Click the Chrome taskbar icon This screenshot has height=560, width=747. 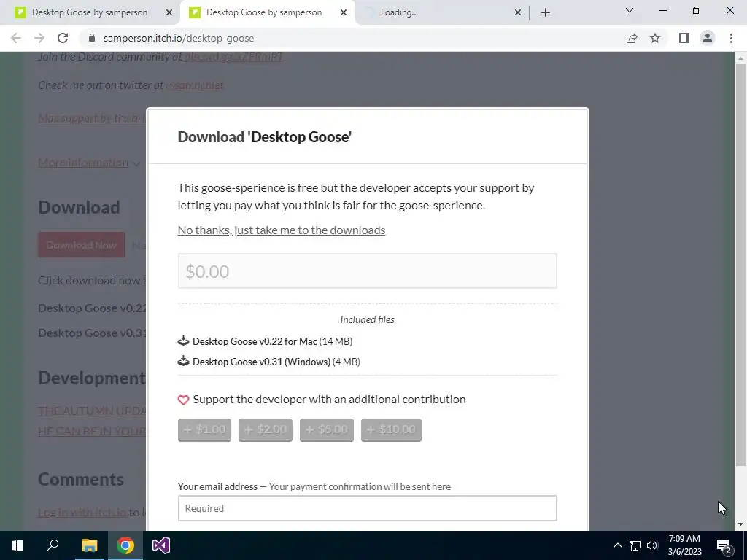(x=125, y=545)
